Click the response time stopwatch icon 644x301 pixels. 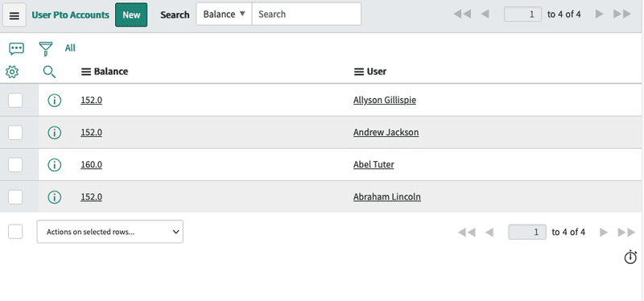point(630,257)
